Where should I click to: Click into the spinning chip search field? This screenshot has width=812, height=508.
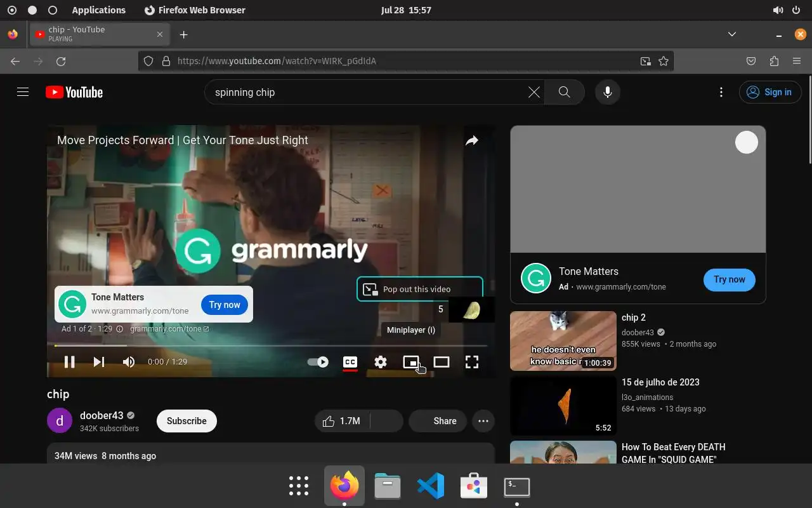368,92
